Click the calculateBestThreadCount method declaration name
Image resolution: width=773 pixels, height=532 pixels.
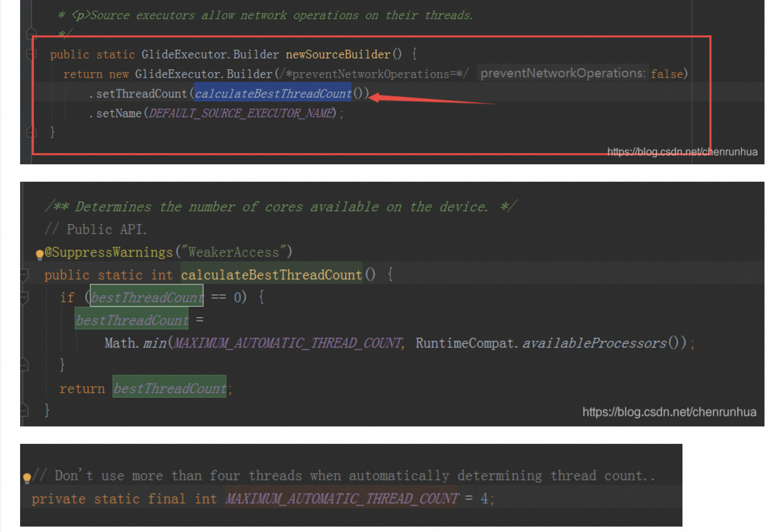(271, 275)
